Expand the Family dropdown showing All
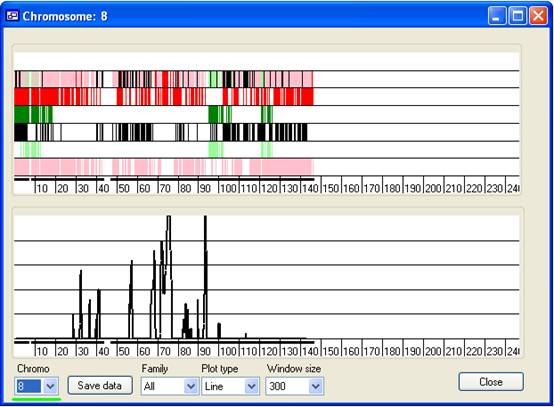Screen dimensions: 554x407 191,386
